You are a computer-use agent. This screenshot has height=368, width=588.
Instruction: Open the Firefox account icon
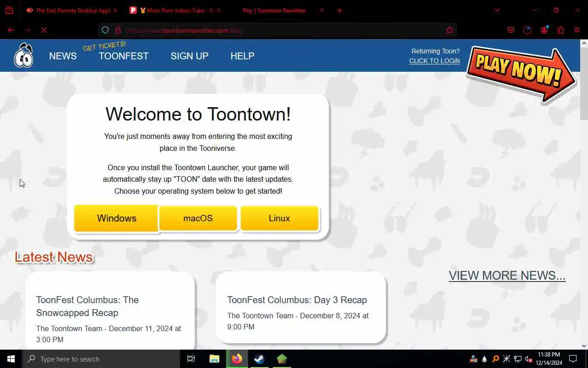click(544, 30)
